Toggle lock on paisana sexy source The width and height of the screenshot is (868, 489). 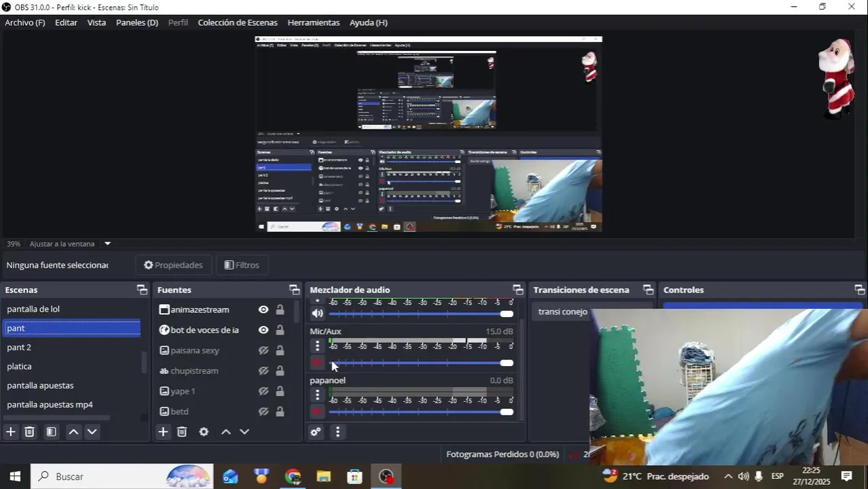point(280,350)
